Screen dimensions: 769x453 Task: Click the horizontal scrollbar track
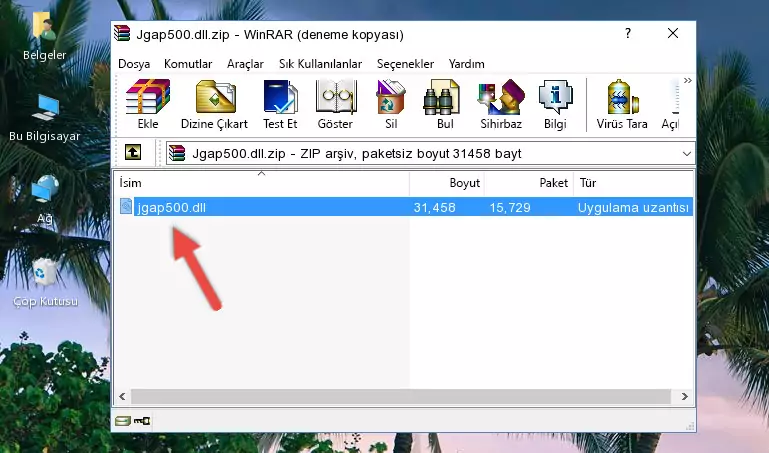[x=401, y=396]
